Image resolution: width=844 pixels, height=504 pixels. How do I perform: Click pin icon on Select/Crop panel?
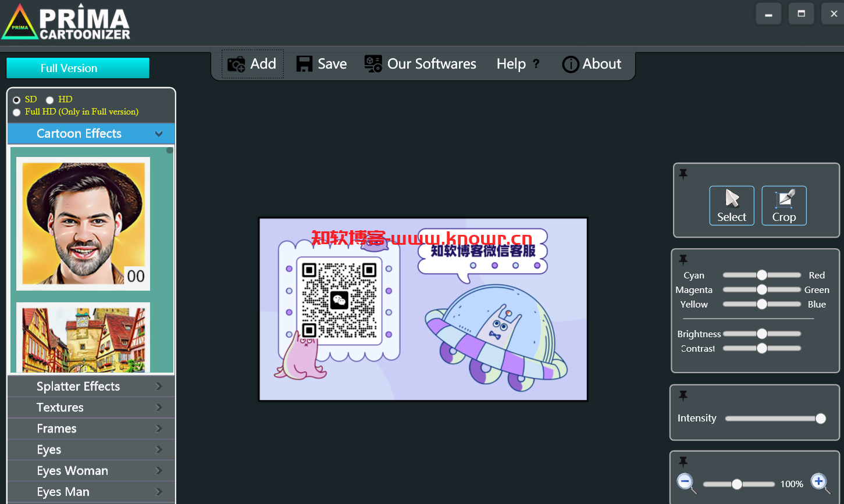[x=683, y=174]
